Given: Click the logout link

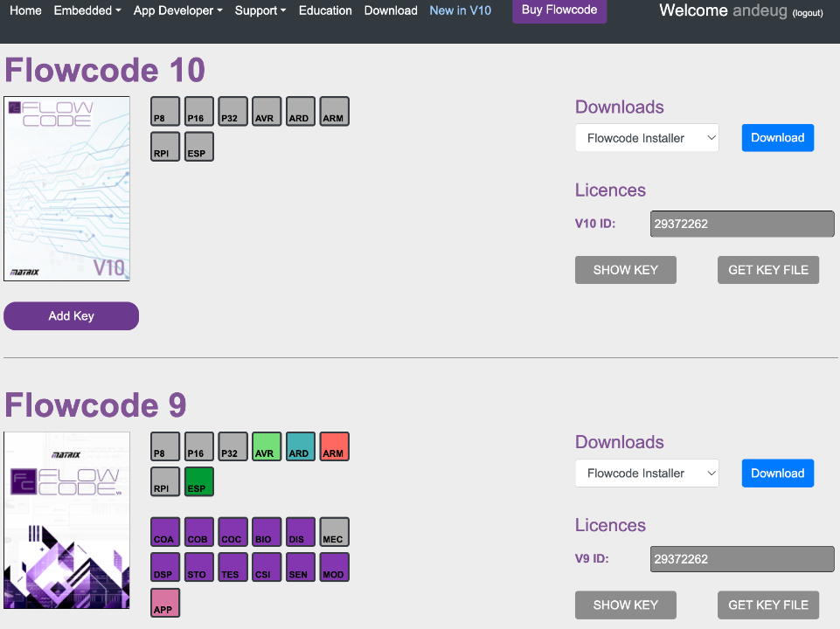Looking at the screenshot, I should (x=808, y=13).
